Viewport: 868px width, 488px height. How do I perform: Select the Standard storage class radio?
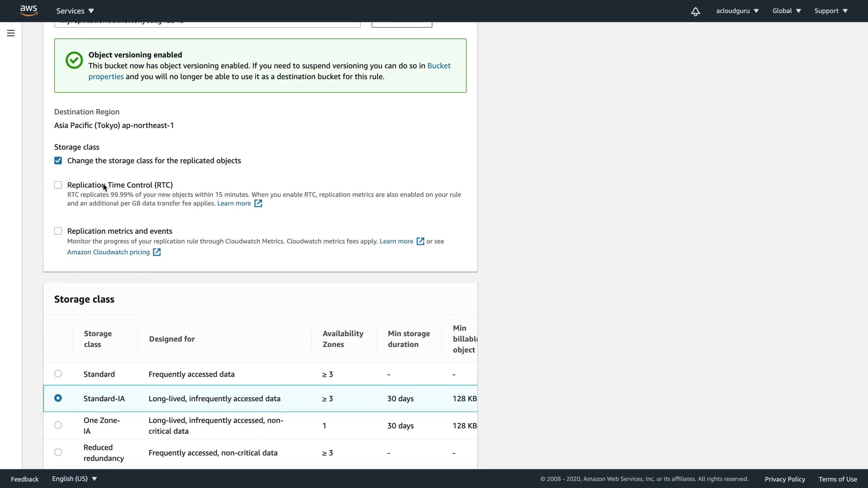coord(58,374)
